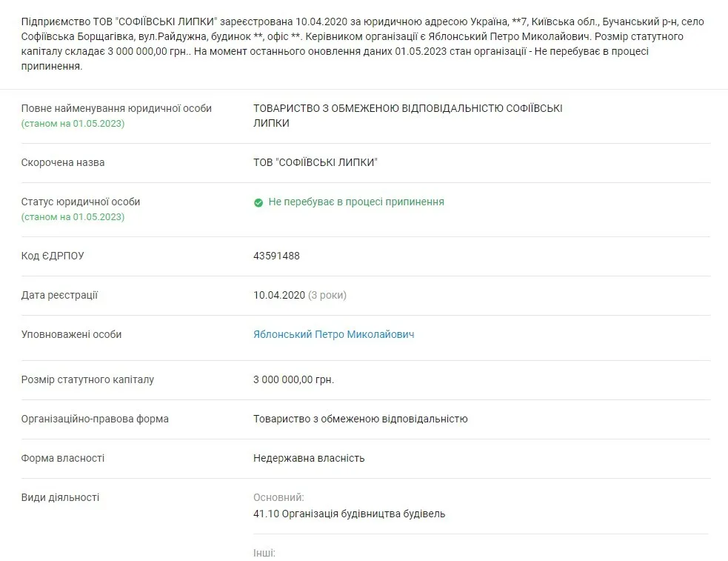The width and height of the screenshot is (728, 561).
Task: Click the Основний: activity heading
Action: 278,498
